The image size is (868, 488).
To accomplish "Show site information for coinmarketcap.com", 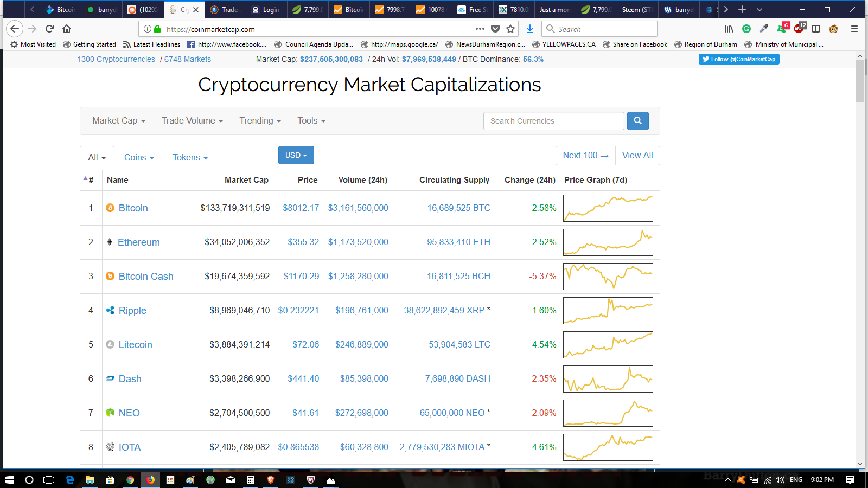I will pos(148,29).
